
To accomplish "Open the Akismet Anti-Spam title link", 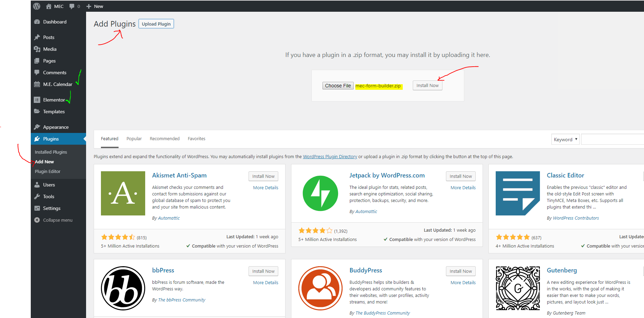I will tap(179, 175).
